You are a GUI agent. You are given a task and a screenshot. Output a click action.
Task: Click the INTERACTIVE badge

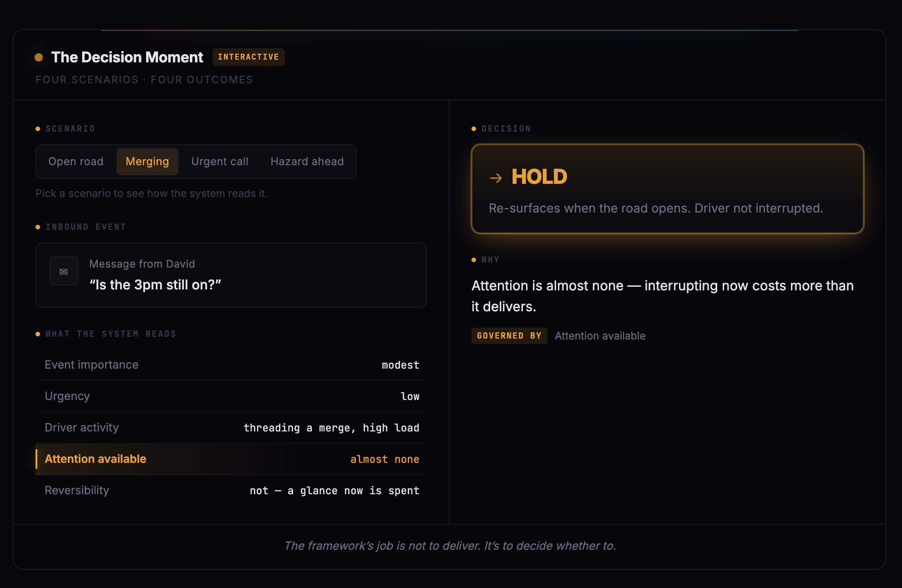click(x=248, y=57)
